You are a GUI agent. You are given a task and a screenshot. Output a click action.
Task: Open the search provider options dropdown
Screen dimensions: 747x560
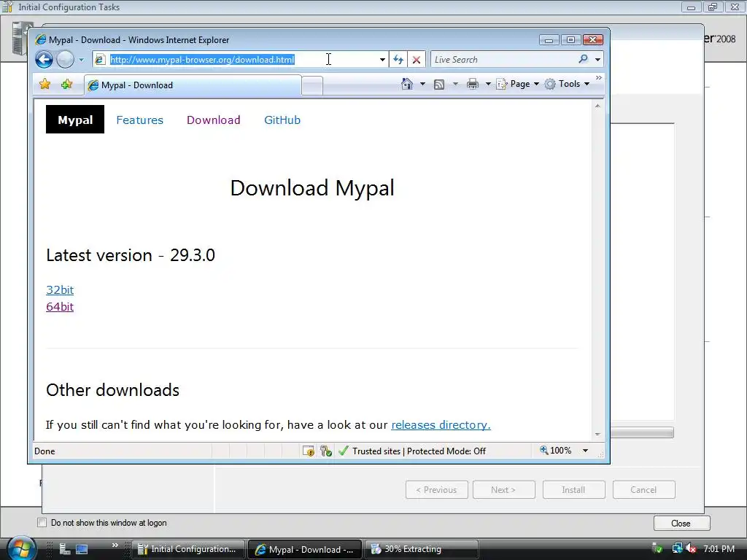click(x=597, y=60)
